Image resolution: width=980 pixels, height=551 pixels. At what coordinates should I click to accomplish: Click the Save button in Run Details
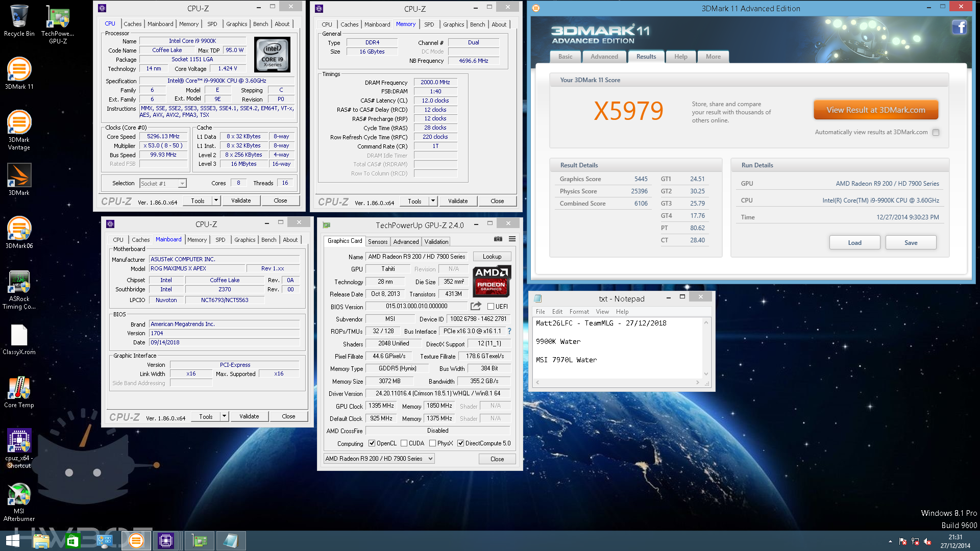pos(911,242)
